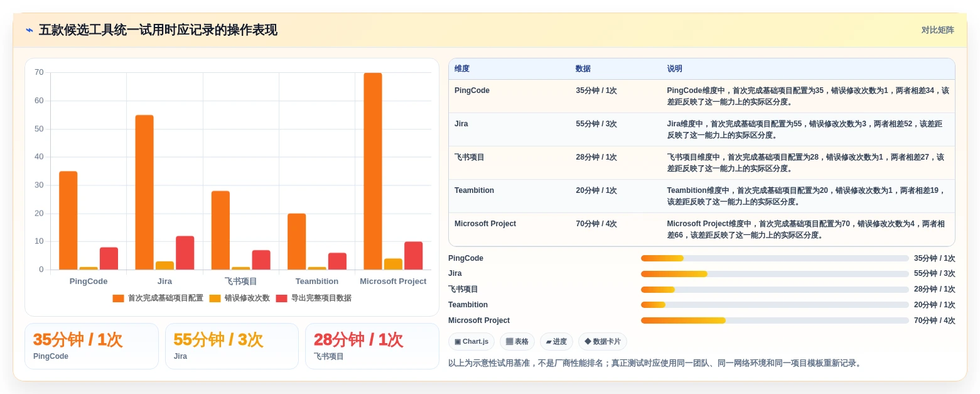Click the 数据 table column header

tap(583, 69)
